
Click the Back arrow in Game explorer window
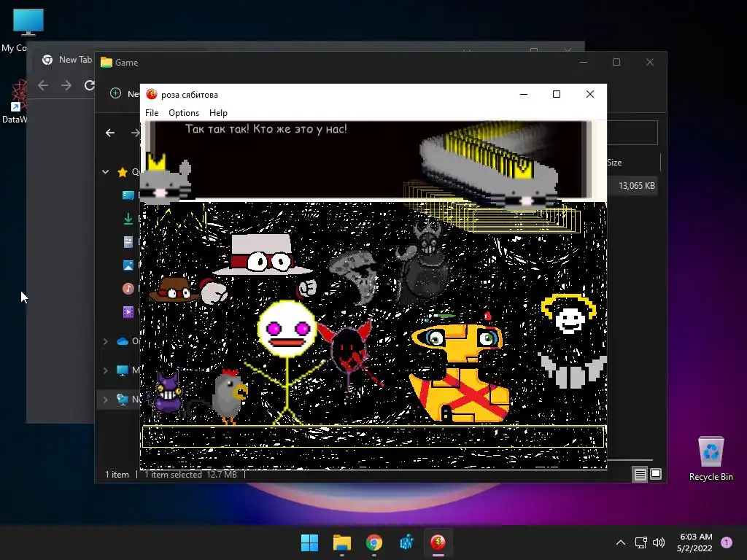point(110,133)
